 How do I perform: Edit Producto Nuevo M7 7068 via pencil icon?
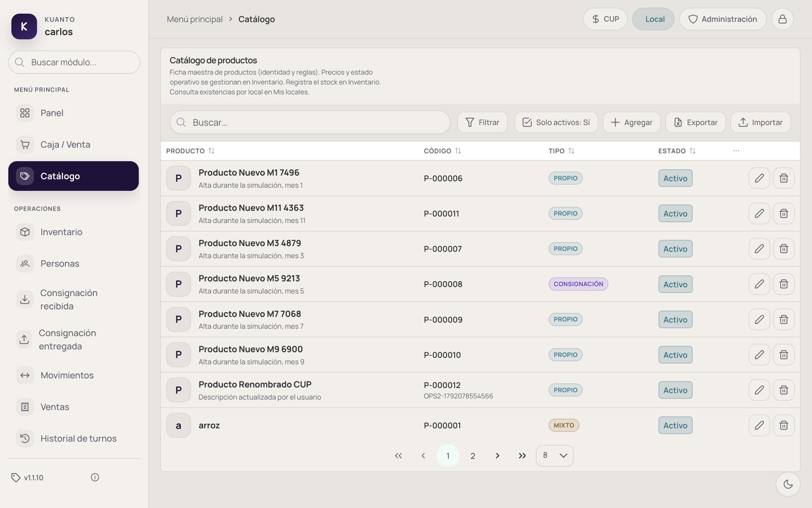point(759,320)
